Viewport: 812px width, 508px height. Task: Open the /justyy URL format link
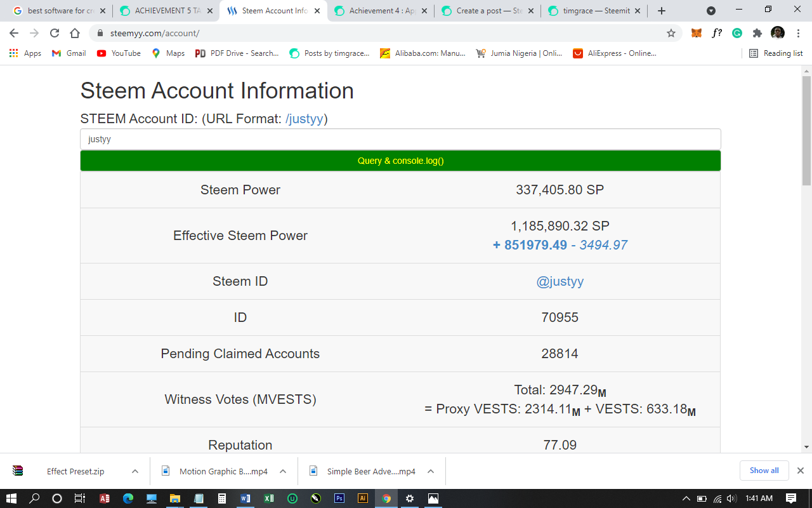(x=304, y=119)
